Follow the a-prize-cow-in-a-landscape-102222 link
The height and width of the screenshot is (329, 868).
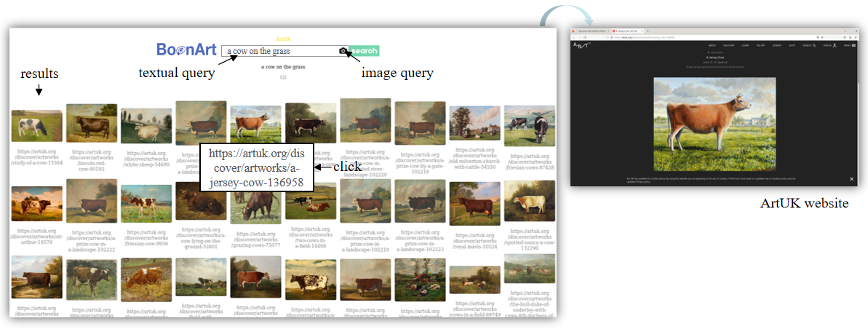(92, 241)
